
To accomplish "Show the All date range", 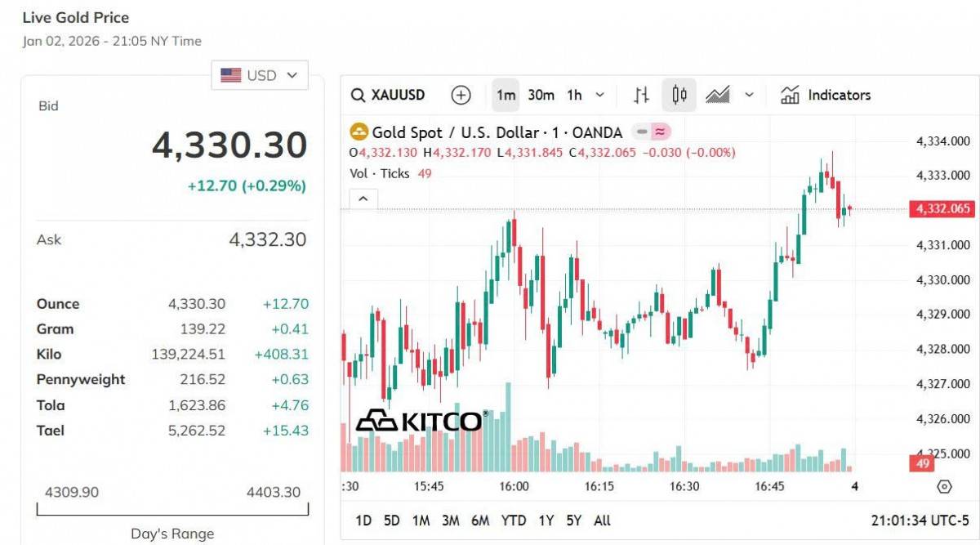I will pos(602,520).
